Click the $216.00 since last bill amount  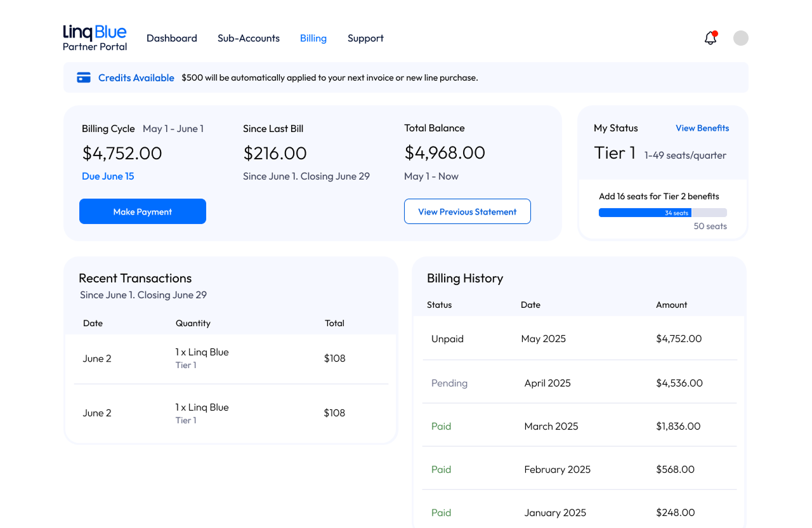[275, 153]
